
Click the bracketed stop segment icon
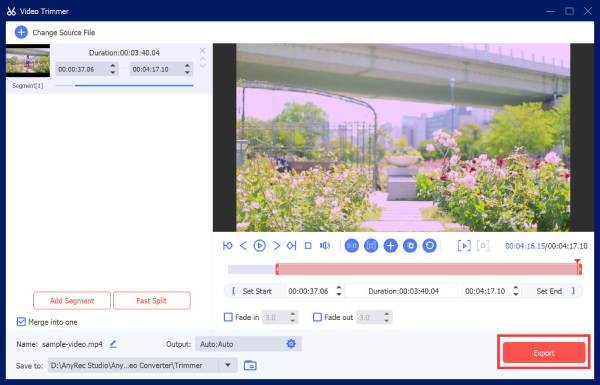pos(483,246)
